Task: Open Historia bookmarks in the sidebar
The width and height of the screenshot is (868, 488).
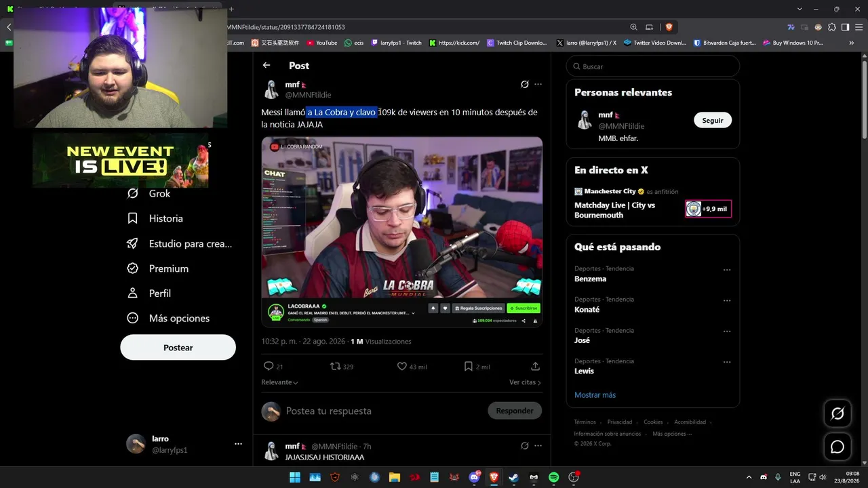Action: coord(155,218)
